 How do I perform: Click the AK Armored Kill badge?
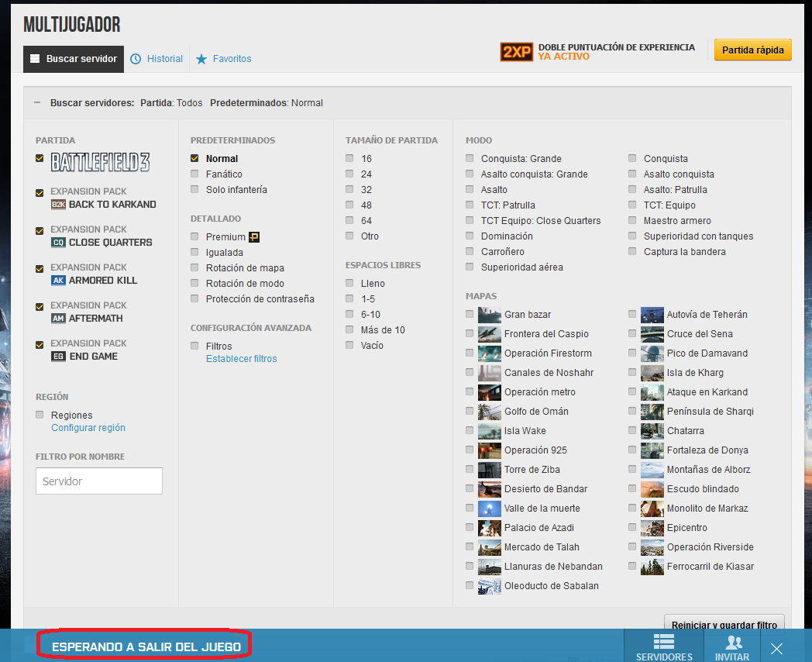(x=59, y=281)
